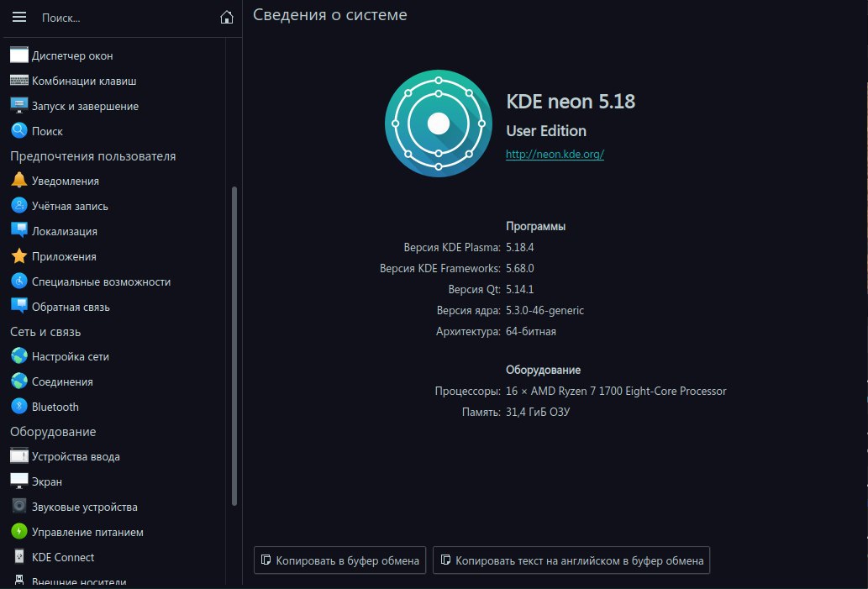Click the AMD Ryzen 7 1700 processor text
The height and width of the screenshot is (589, 868).
[x=616, y=391]
